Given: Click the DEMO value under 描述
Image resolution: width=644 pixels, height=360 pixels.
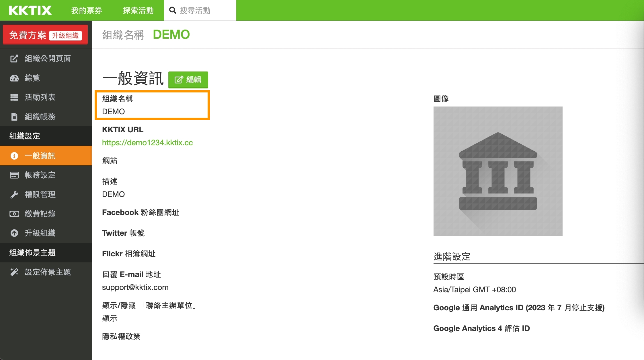Looking at the screenshot, I should [113, 194].
